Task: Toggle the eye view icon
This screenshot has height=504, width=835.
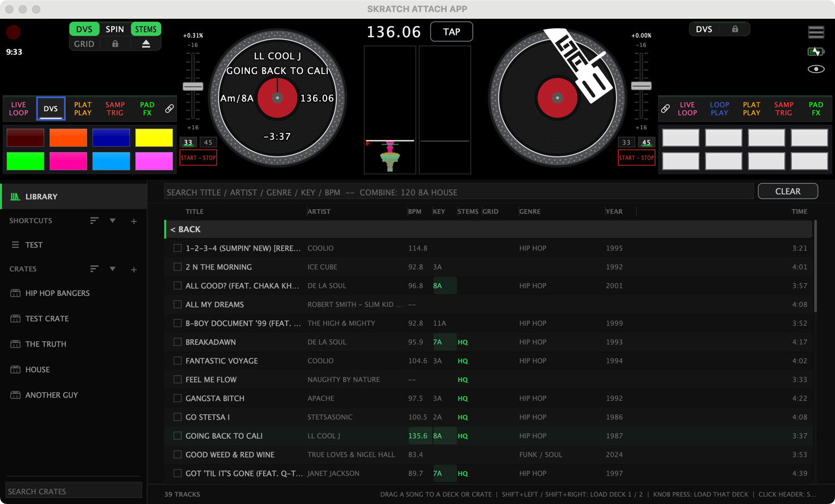Action: (x=816, y=69)
